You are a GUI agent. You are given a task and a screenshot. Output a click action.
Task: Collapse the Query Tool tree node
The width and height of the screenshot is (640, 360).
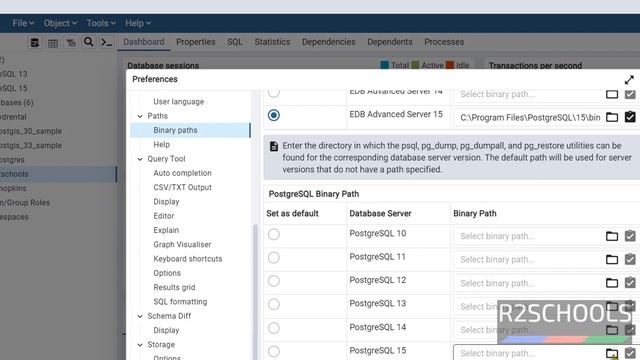pyautogui.click(x=140, y=159)
